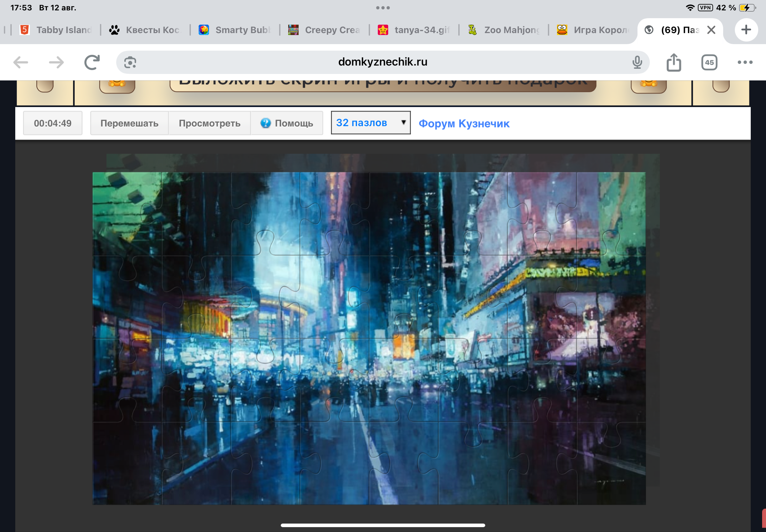766x532 pixels.
Task: Tap the 42 % battery percentage
Action: coord(726,7)
